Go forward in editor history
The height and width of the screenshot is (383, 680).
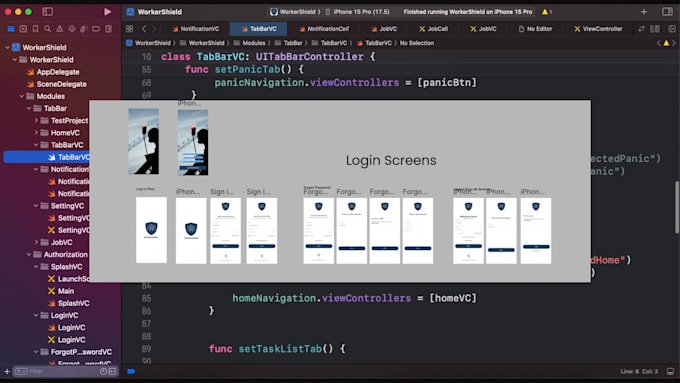154,29
